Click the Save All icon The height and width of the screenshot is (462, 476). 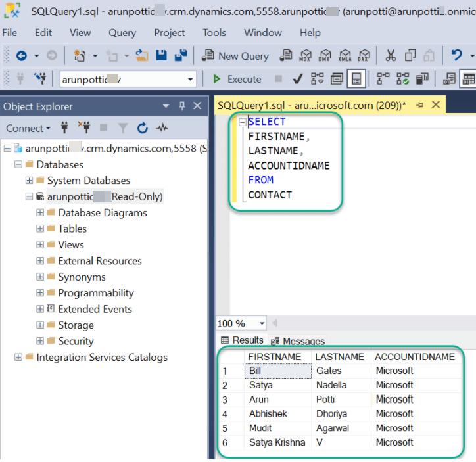(x=181, y=55)
